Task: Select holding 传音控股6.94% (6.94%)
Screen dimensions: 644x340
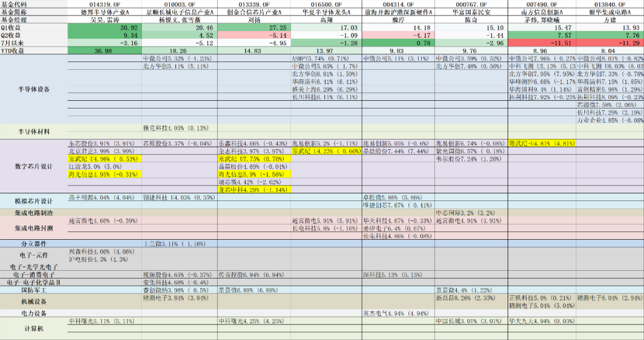Action: (252, 274)
